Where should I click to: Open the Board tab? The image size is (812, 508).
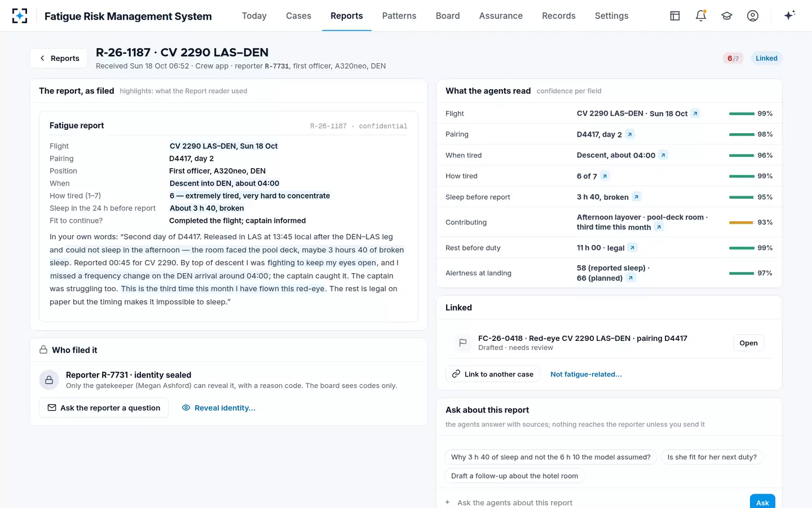[448, 16]
